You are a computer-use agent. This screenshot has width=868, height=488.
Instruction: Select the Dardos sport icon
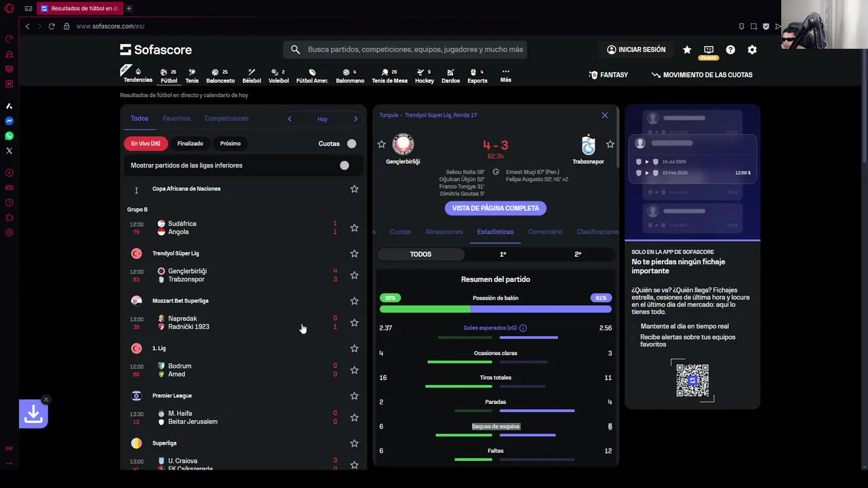(x=450, y=76)
